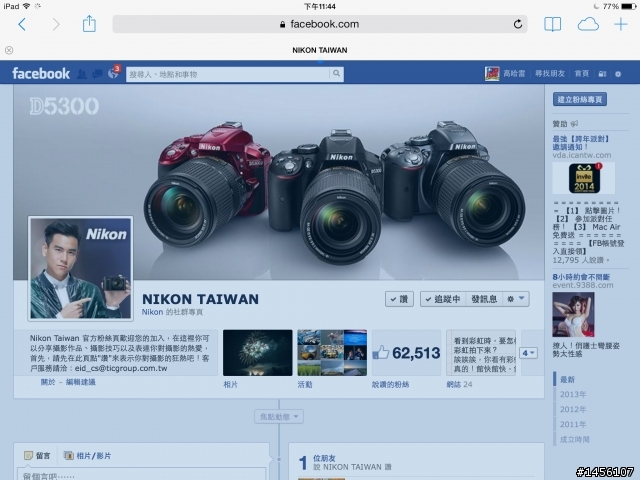Click 尋找朋友 in top bar
The width and height of the screenshot is (640, 480).
(549, 74)
